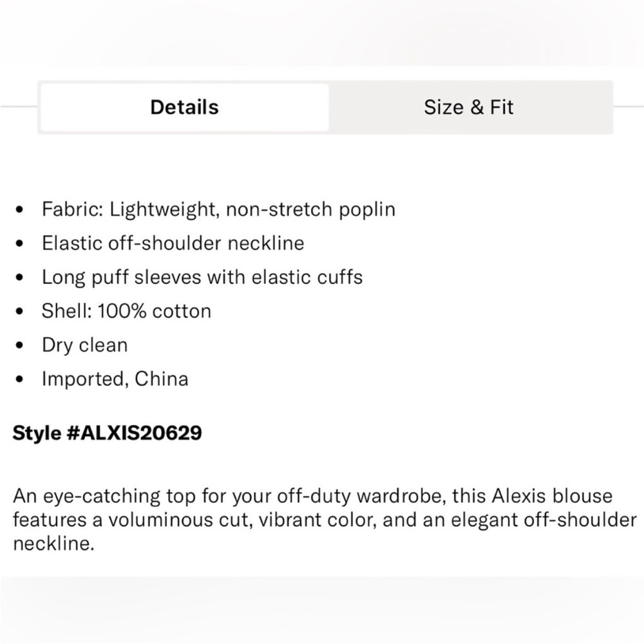Screen dimensions: 644x644
Task: Click the Style #ALXIS20629 number
Action: [107, 433]
